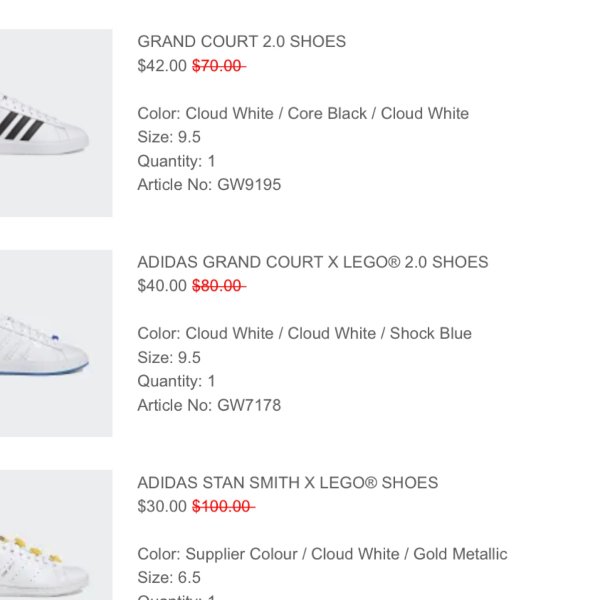Viewport: 600px width, 600px height.
Task: Open the Stan Smith X LEGO shoe image
Action: pyautogui.click(x=56, y=535)
